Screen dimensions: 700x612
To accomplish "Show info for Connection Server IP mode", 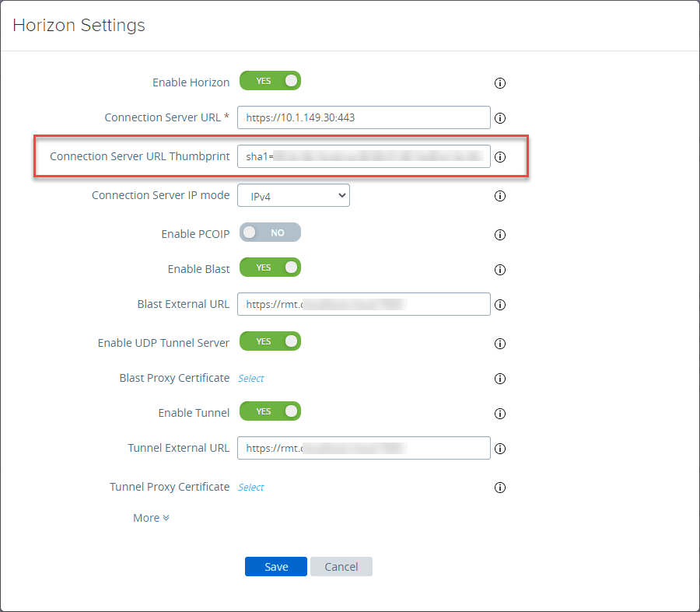I will click(500, 196).
